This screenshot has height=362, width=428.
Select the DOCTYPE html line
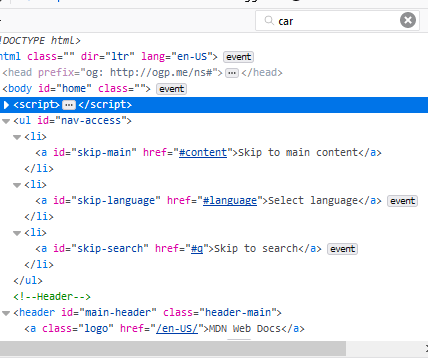(40, 41)
